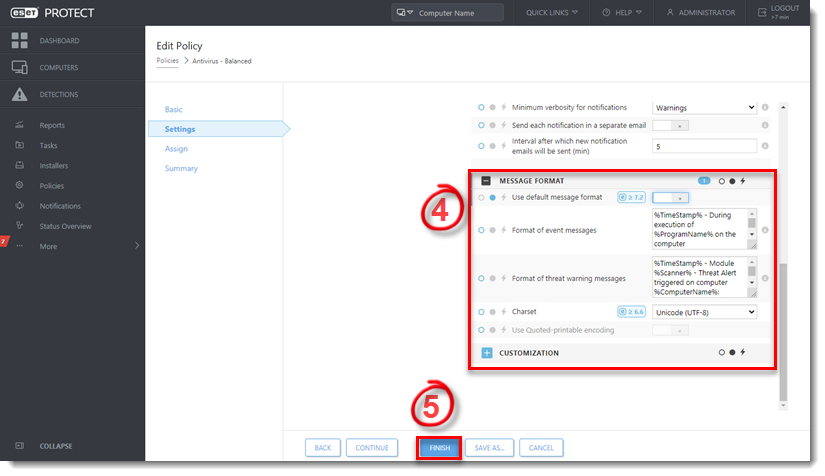The image size is (825, 476).
Task: Click info icon beside Interval setting
Action: pyautogui.click(x=765, y=146)
